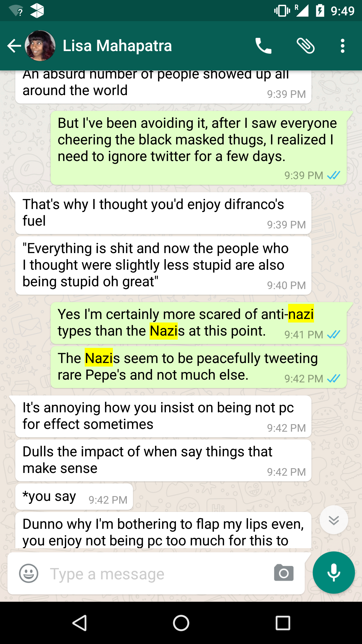This screenshot has height=644, width=362.
Task: Tap the 'rare Pepe's' message bubble
Action: coord(199,367)
